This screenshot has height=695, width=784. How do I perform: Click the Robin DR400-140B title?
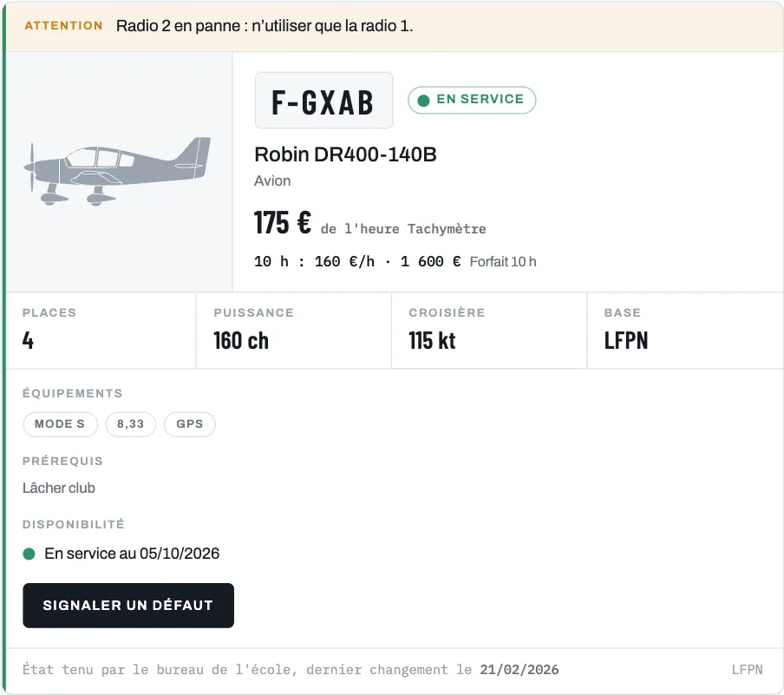345,154
